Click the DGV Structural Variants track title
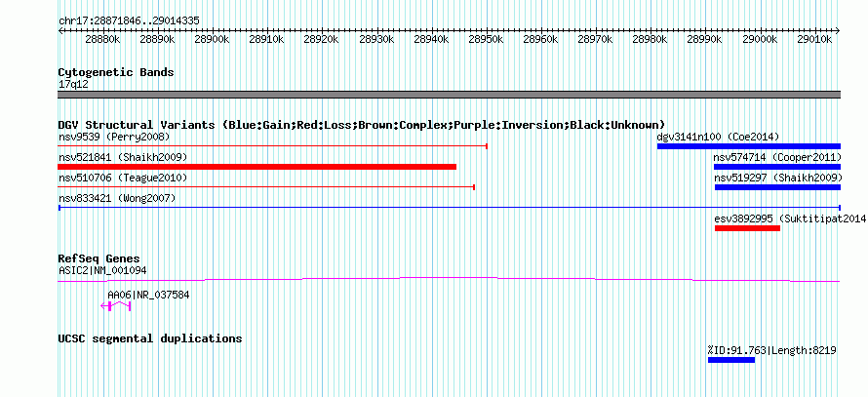Viewport: 868px width, 397px height. 362,125
